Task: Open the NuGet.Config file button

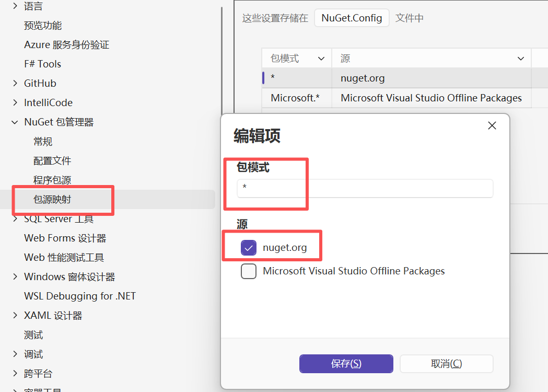Action: tap(352, 18)
